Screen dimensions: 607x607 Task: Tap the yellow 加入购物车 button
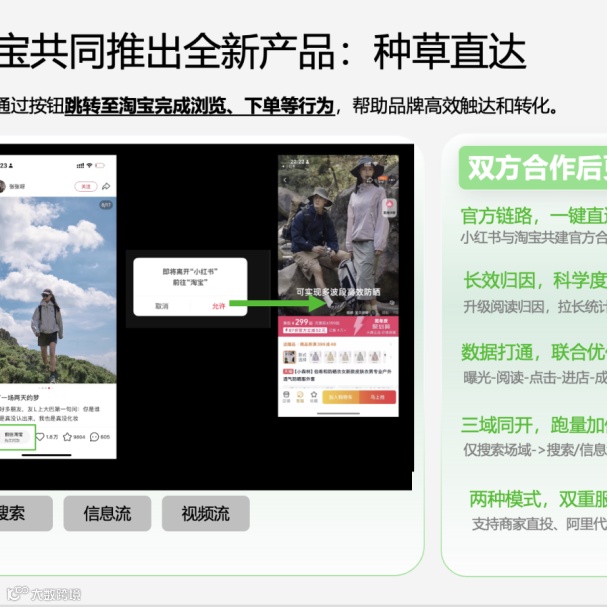(x=341, y=397)
